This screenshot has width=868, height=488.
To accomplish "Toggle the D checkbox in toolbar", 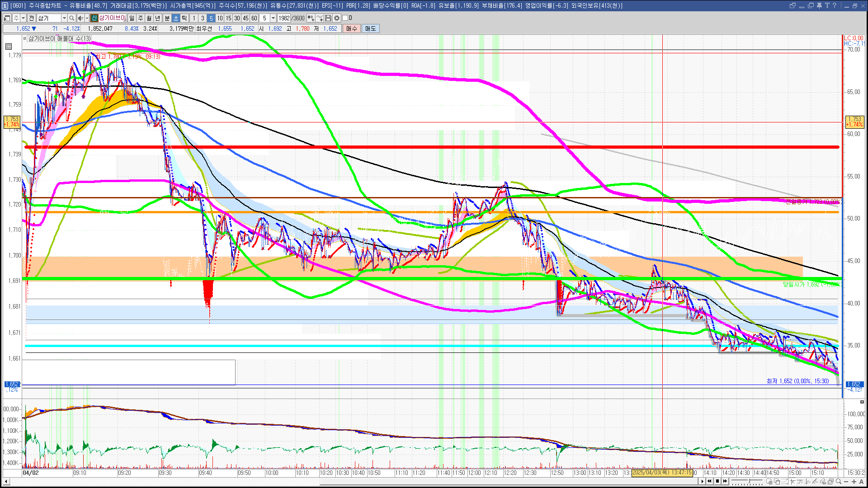I will click(x=345, y=18).
